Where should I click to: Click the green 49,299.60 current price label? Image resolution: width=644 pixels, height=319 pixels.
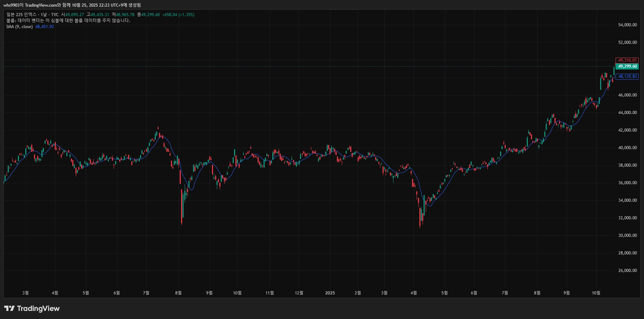627,66
